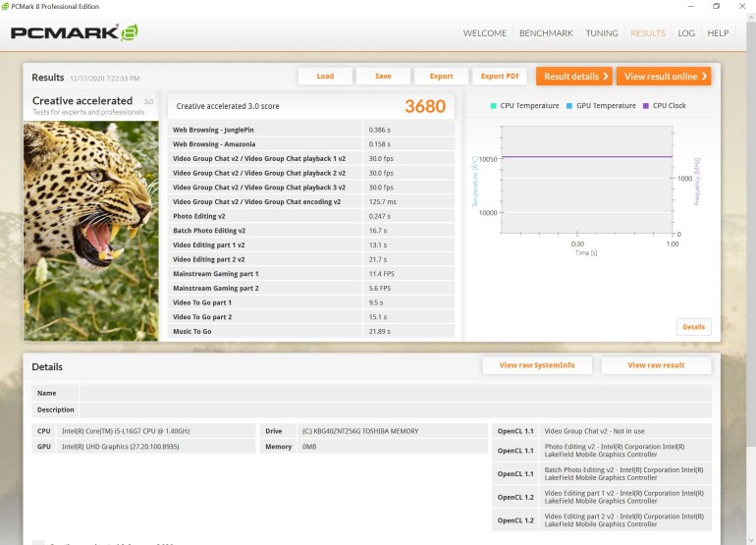The width and height of the screenshot is (756, 545).
Task: Minimize the PCMark 8 window
Action: click(x=690, y=6)
